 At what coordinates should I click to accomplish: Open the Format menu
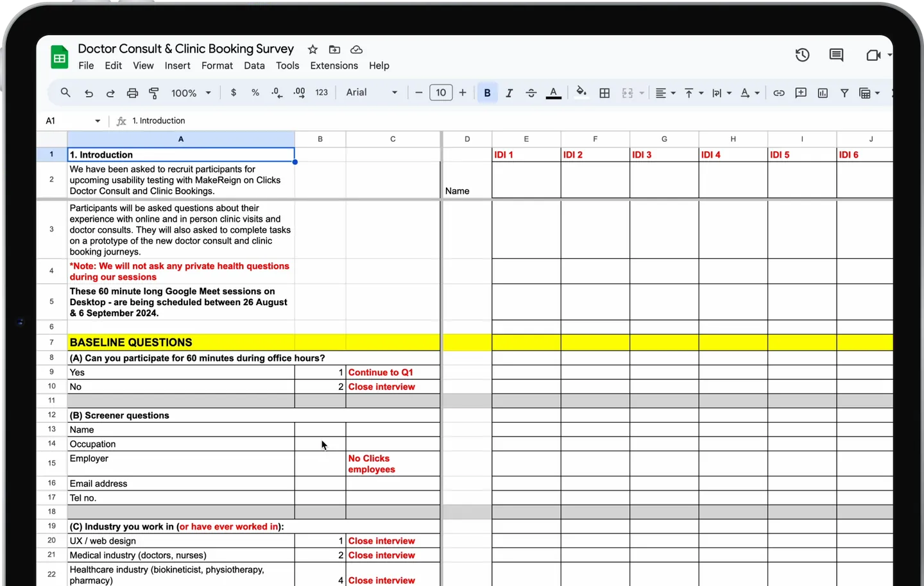(x=217, y=65)
